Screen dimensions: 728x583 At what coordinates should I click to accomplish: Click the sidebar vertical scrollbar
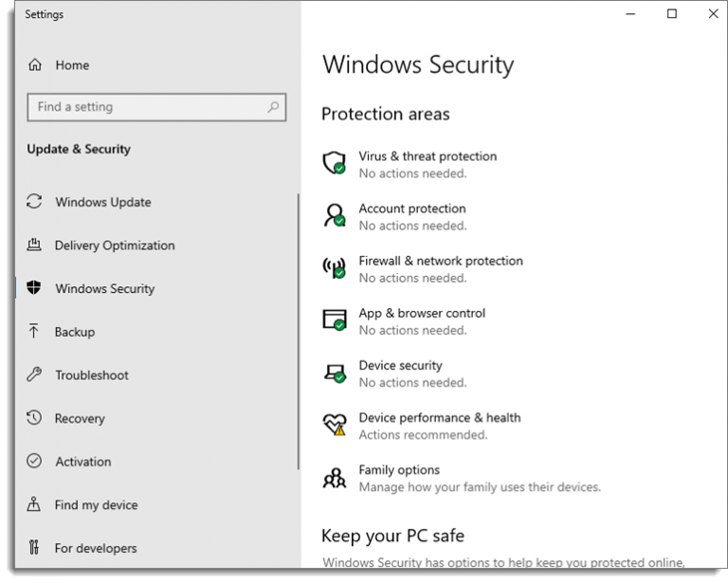click(x=299, y=332)
